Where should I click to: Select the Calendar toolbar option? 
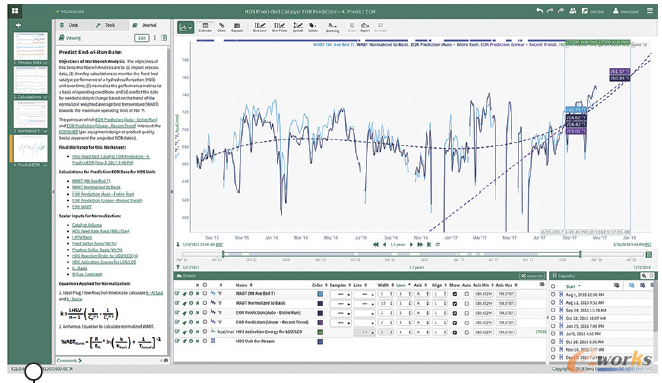click(205, 27)
